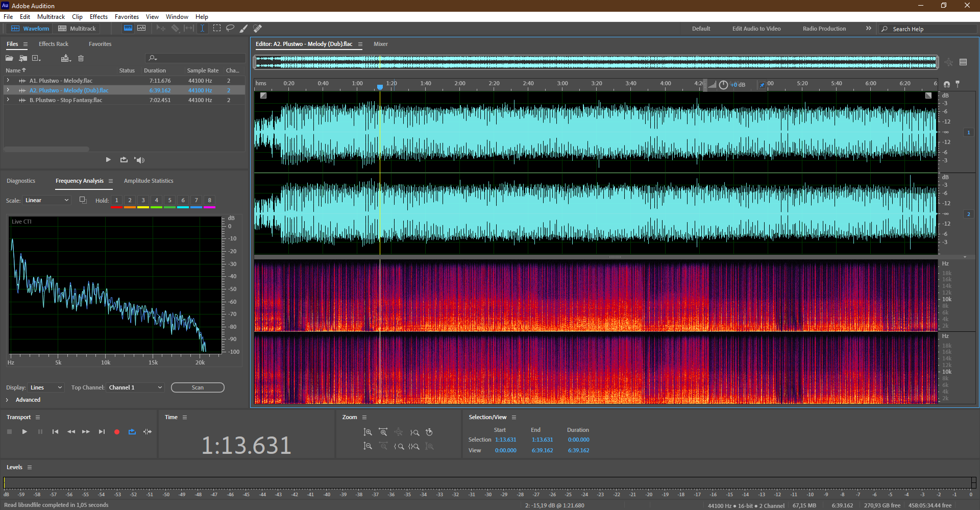980x510 pixels.
Task: Select the Spot Healing Brush tool
Action: click(258, 29)
